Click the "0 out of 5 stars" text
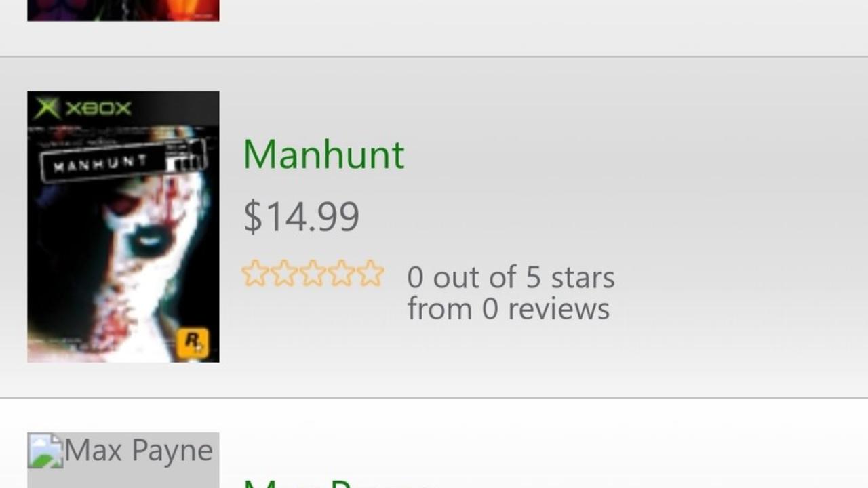Image resolution: width=868 pixels, height=488 pixels. 511,277
